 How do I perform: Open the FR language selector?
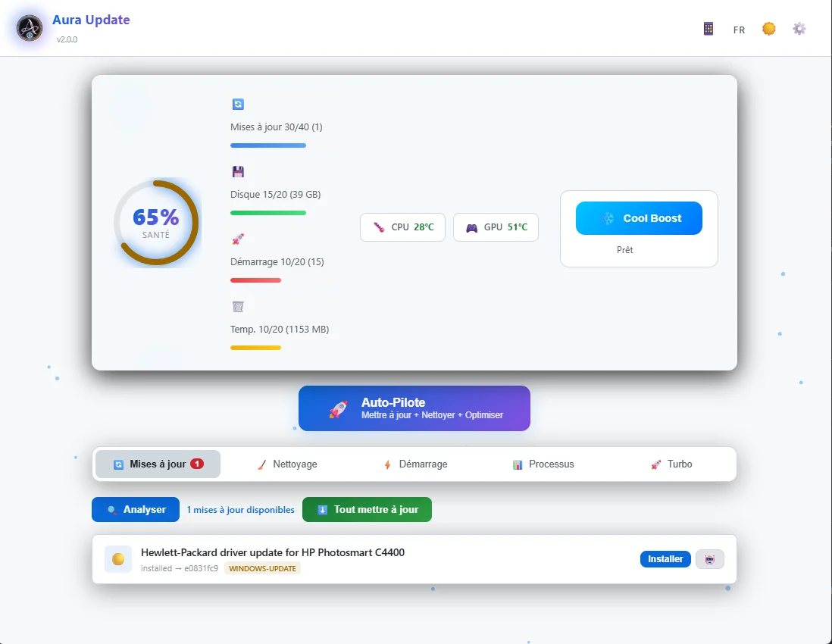(739, 30)
